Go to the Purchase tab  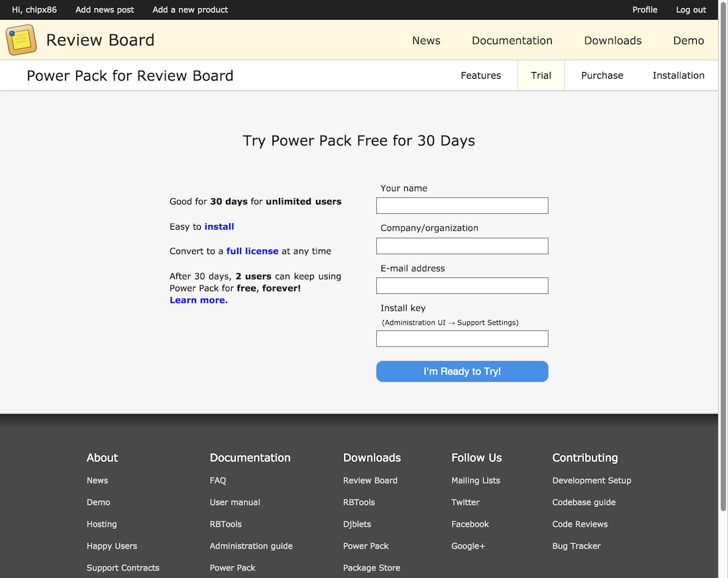[x=601, y=75]
